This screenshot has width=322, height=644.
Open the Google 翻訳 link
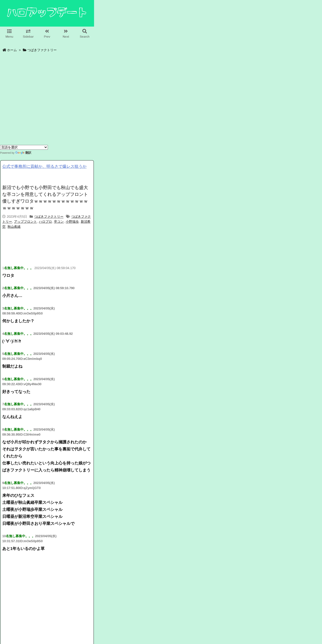[x=23, y=153]
